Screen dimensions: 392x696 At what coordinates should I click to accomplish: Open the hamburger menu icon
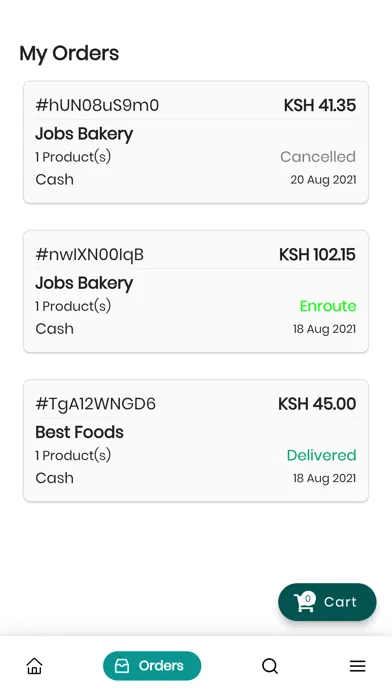point(357,666)
